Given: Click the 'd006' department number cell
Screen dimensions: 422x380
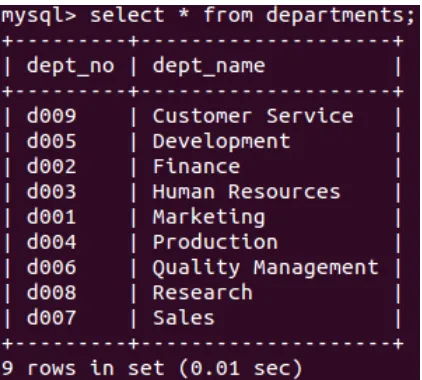Looking at the screenshot, I should 52,267.
